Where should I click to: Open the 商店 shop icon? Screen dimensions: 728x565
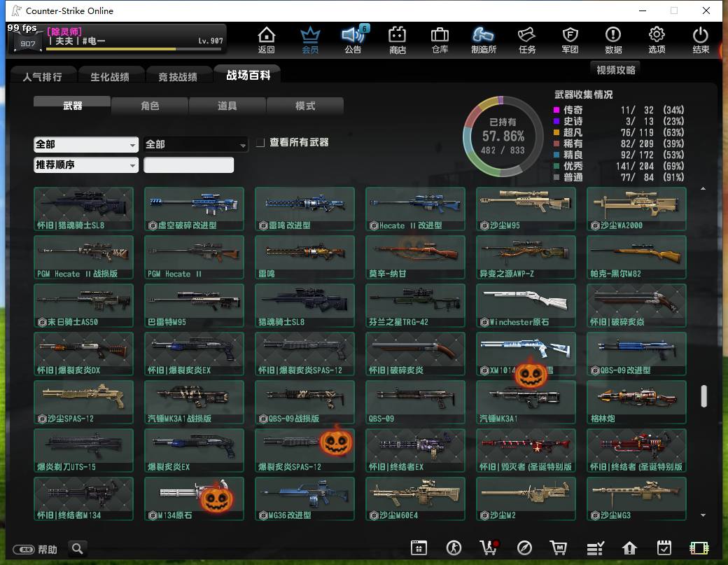point(398,40)
